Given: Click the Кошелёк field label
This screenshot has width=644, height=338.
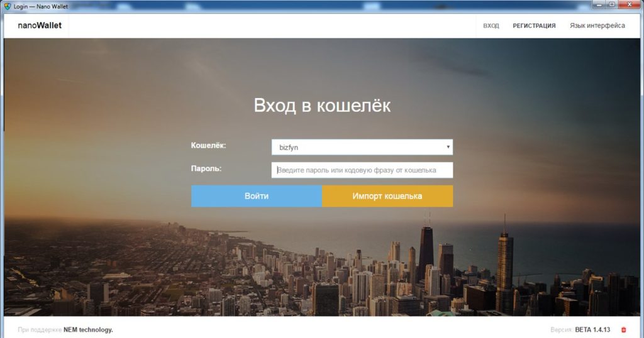Looking at the screenshot, I should (x=208, y=146).
